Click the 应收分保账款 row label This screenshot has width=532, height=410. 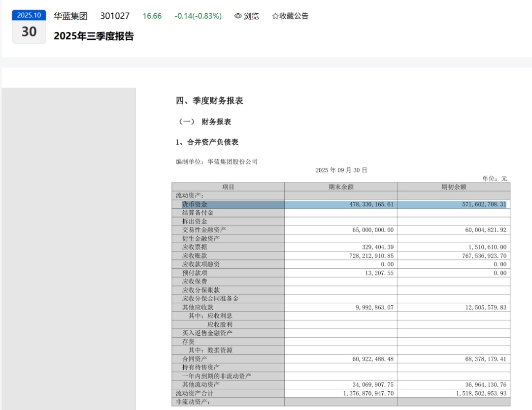tap(201, 290)
